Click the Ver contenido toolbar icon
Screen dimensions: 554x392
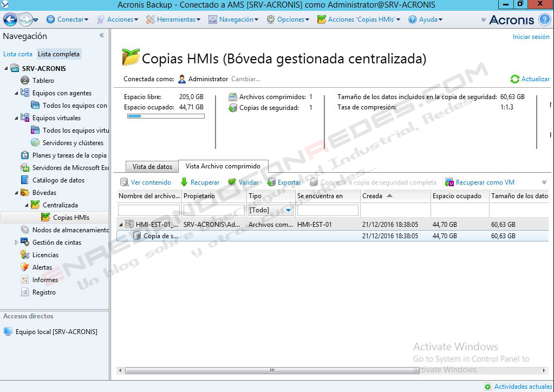pos(125,182)
